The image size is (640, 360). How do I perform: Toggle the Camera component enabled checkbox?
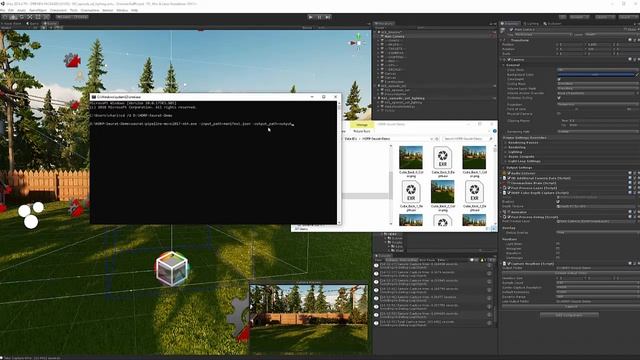point(509,60)
